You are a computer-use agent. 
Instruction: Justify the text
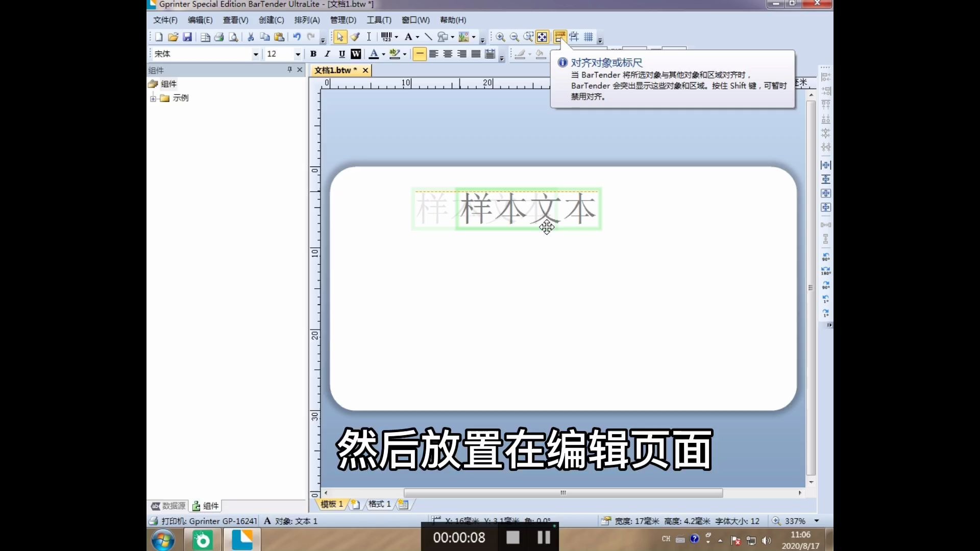pos(476,54)
